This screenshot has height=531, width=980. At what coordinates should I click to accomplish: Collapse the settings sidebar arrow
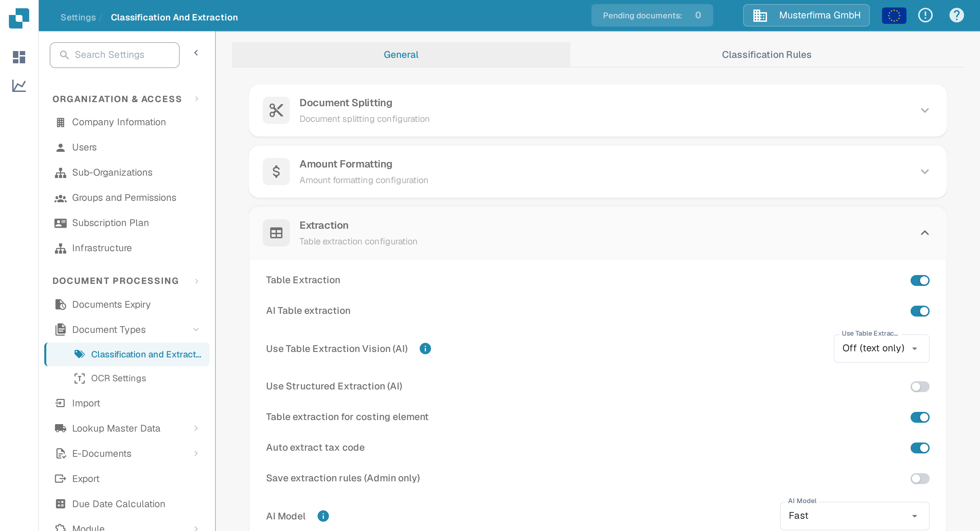(x=196, y=53)
